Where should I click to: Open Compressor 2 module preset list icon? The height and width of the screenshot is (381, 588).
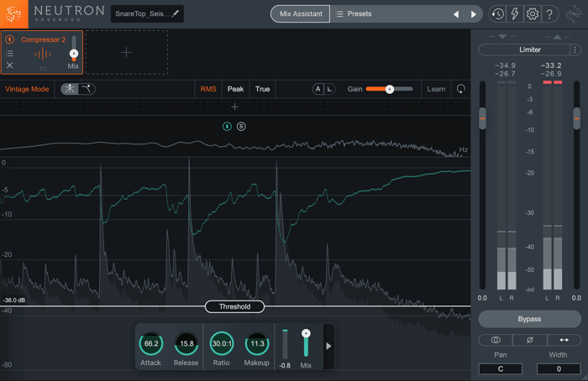pos(10,53)
